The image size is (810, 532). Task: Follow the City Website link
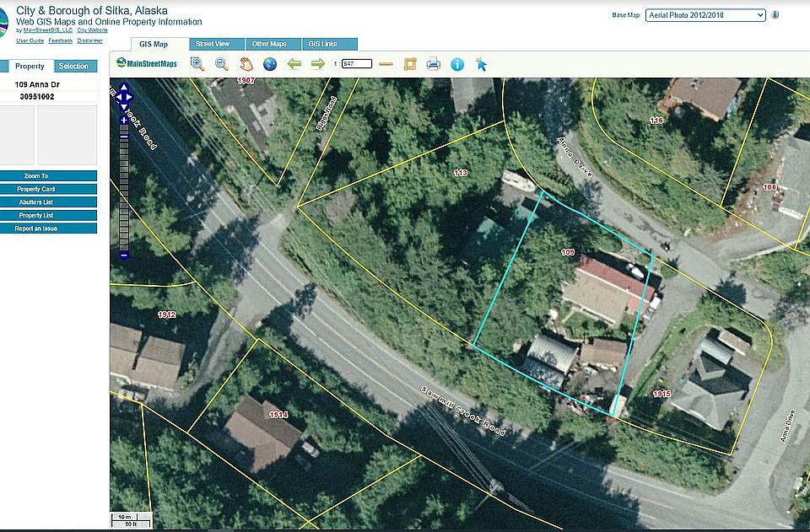[x=93, y=30]
